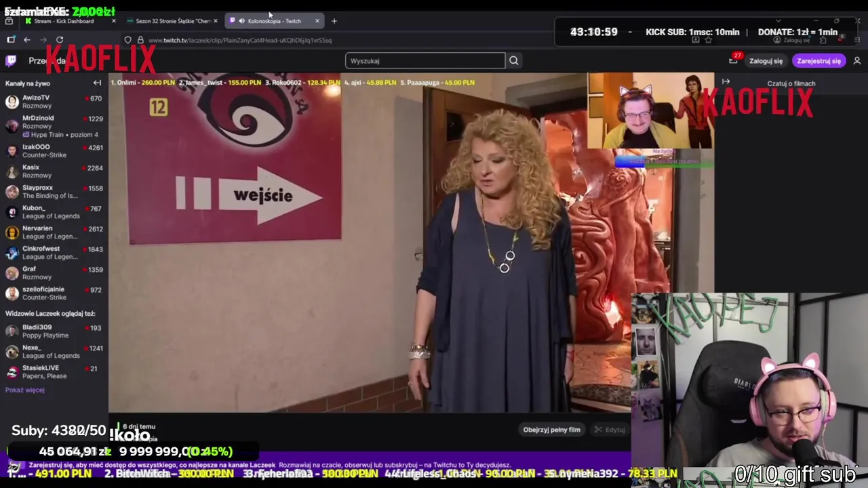Open the Graf channel avatar
The height and width of the screenshot is (488, 868).
click(x=12, y=273)
